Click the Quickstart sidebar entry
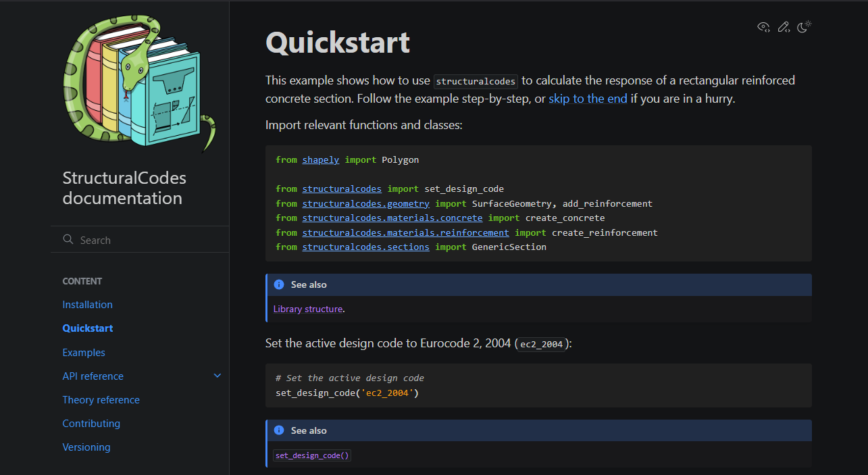868x475 pixels. click(x=87, y=328)
